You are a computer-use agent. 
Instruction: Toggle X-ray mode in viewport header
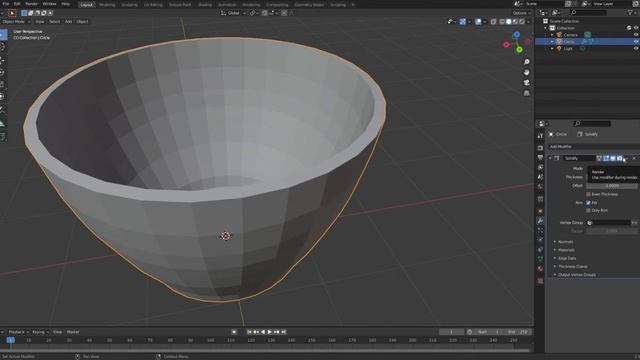[493, 22]
